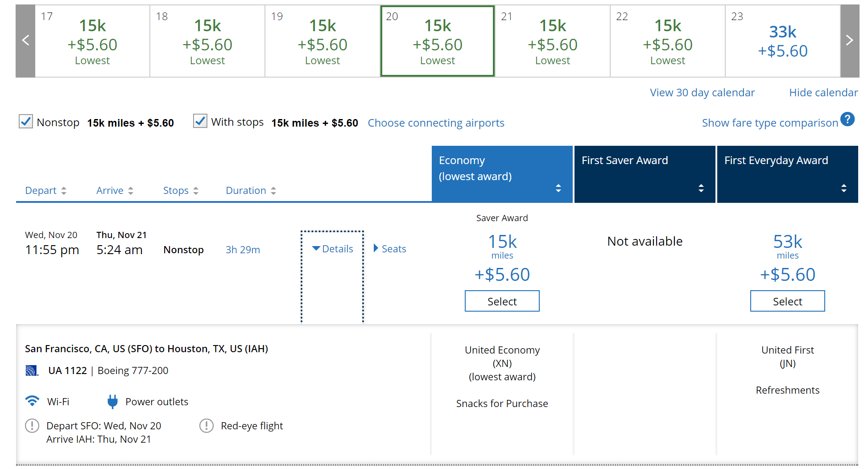Viewport: 868px width, 469px height.
Task: Select date 20 highlighted fare
Action: click(438, 41)
